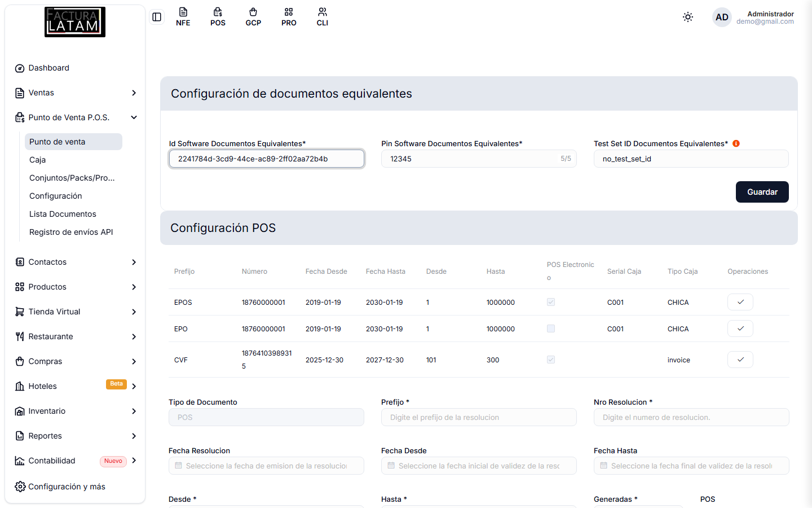
Task: Collapse Punto de Venta P.O.S. menu
Action: click(x=76, y=117)
